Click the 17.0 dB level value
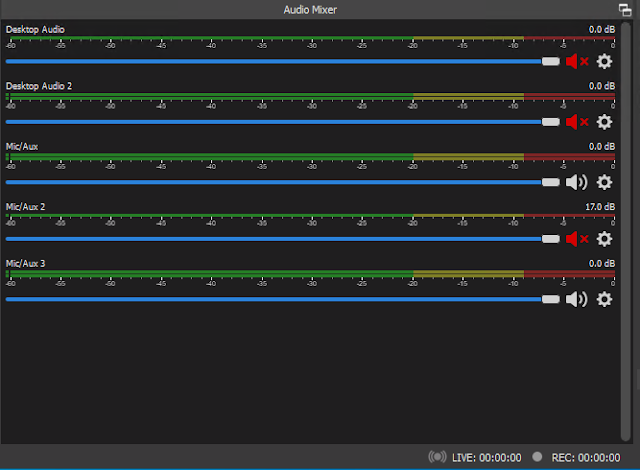 [600, 207]
